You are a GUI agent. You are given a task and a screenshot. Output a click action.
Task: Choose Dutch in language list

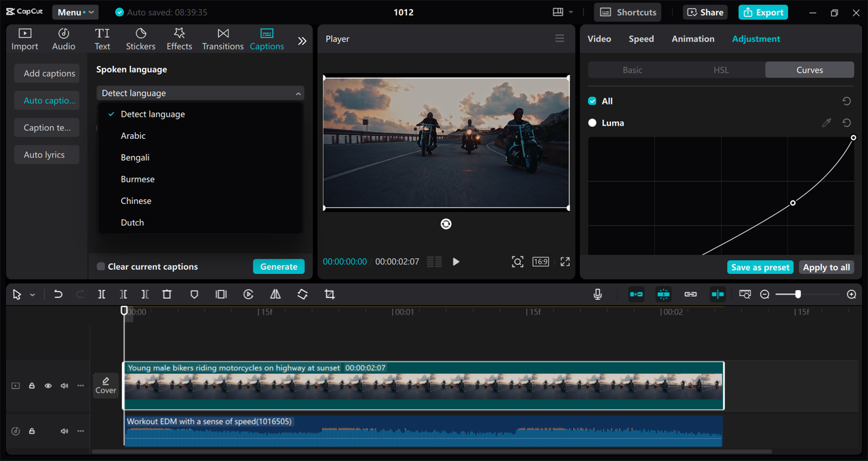200,222
